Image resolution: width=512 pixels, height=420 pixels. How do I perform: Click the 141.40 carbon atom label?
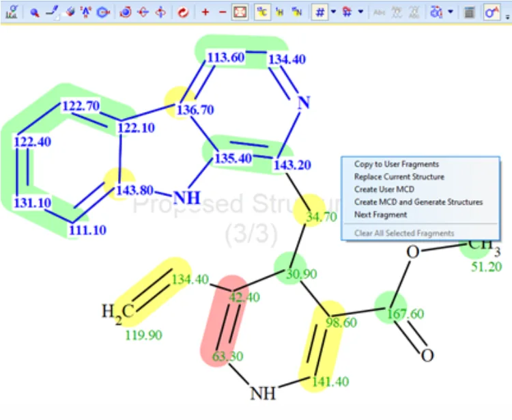(330, 382)
